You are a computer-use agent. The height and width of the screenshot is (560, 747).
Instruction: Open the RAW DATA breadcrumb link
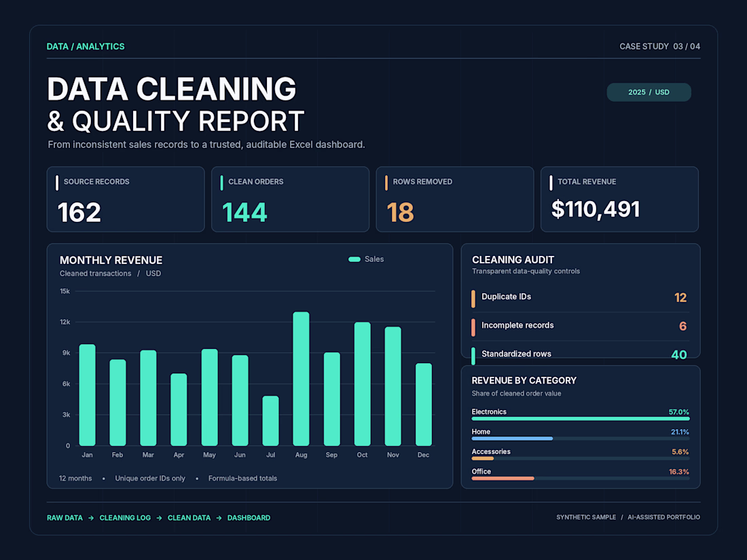(x=65, y=518)
